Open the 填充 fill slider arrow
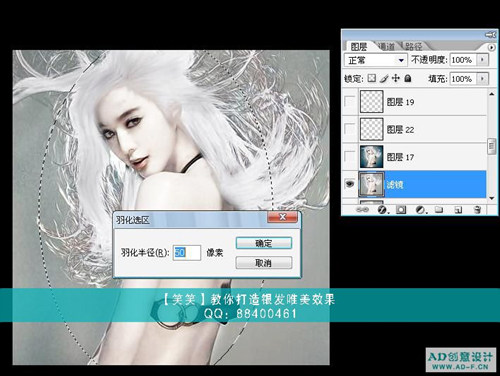Screen dimensions: 500x376 [x=482, y=79]
